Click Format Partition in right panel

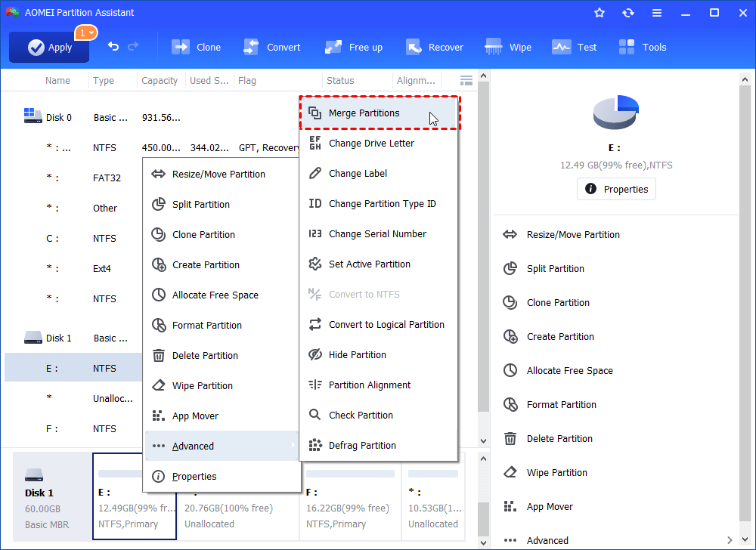pos(550,404)
